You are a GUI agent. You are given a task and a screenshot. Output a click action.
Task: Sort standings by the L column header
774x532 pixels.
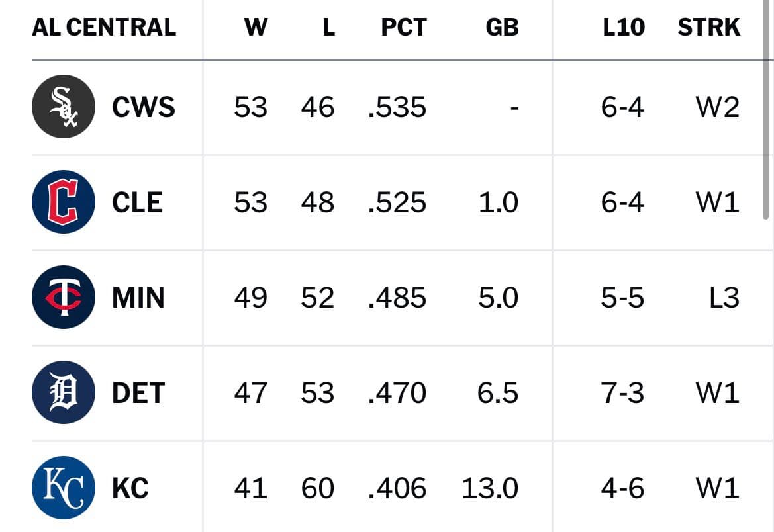click(x=329, y=27)
